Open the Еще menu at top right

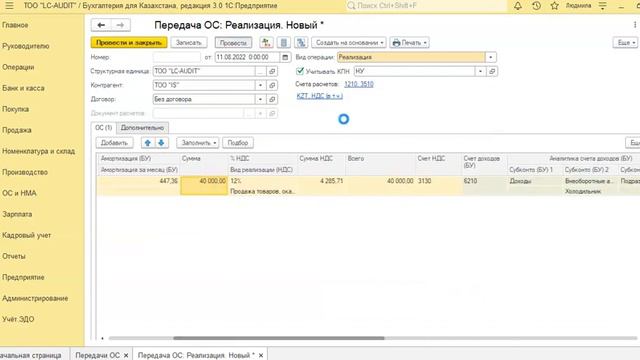point(625,42)
